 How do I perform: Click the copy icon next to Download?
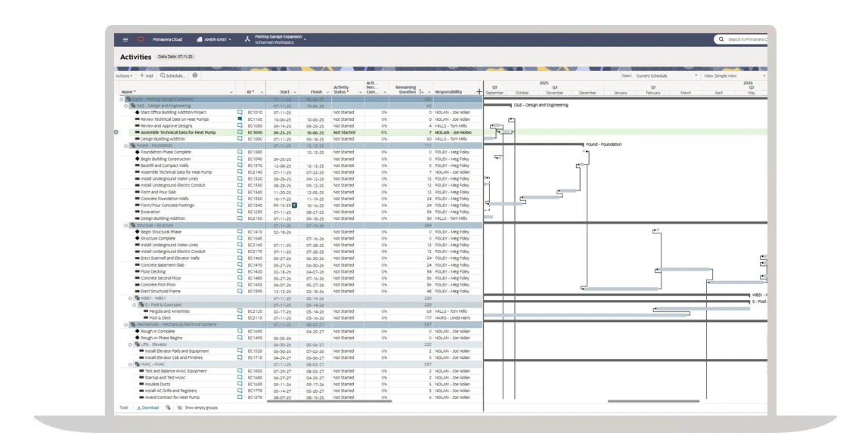[x=168, y=407]
